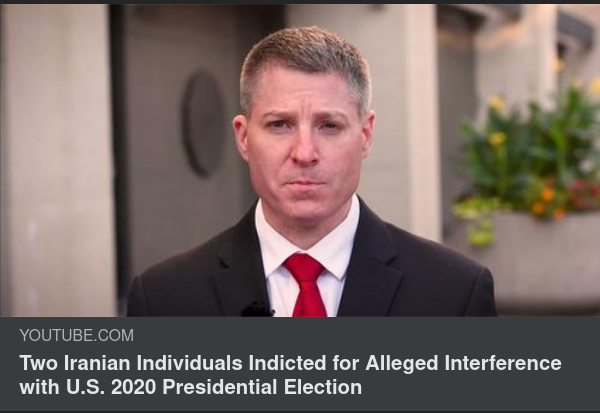
Task: Click the word 'Iranian' in the headline
Action: click(97, 363)
